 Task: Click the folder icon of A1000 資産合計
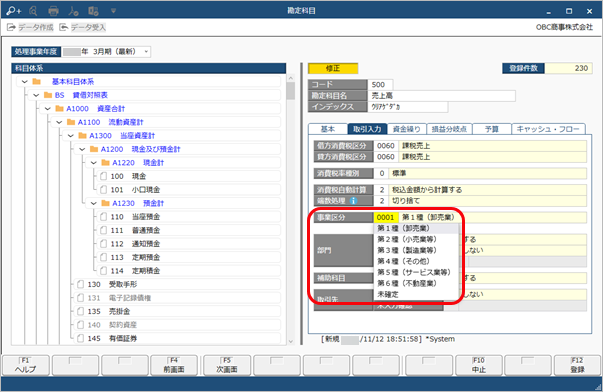(x=60, y=108)
